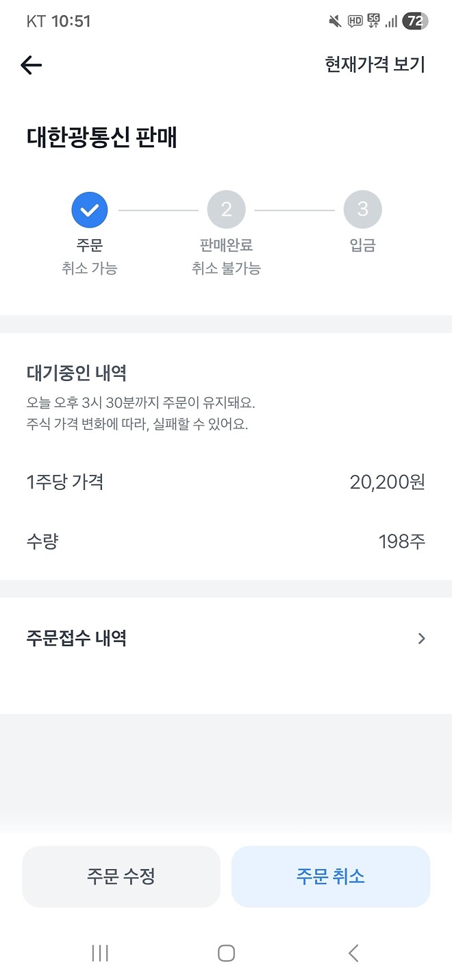Tap step 3 입금 circle icon
Screen dimensions: 452x980
coord(362,209)
